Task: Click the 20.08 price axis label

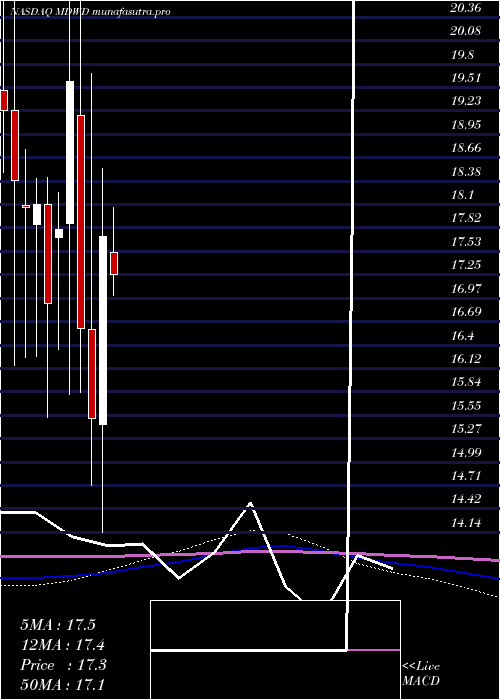Action: pyautogui.click(x=466, y=31)
